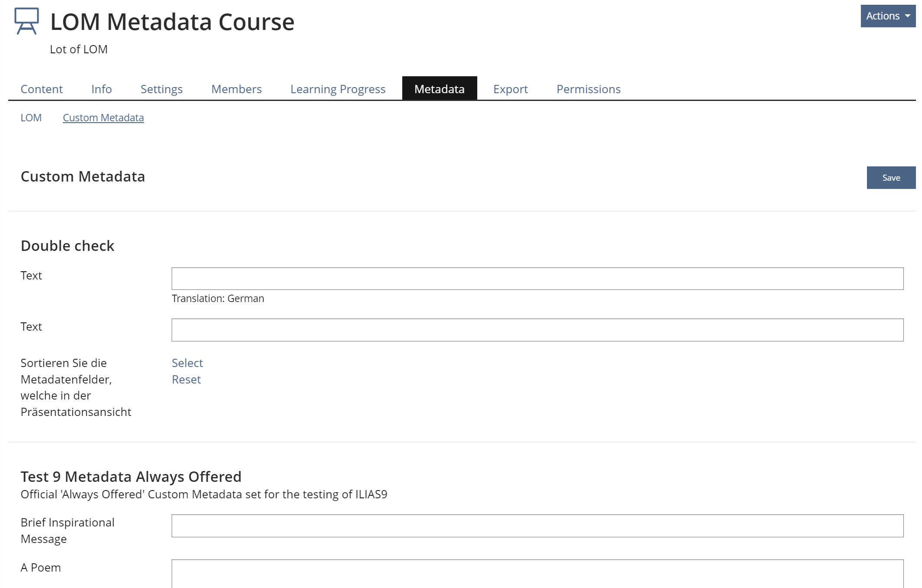
Task: Go to the Settings tab
Action: 161,89
